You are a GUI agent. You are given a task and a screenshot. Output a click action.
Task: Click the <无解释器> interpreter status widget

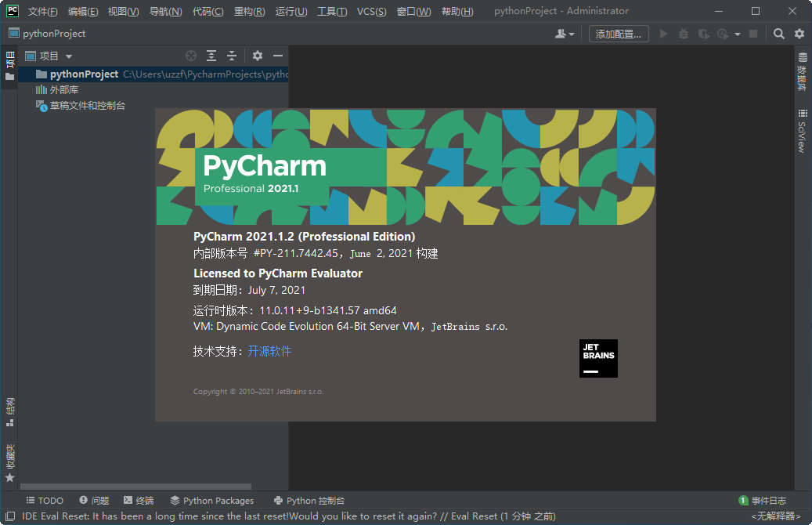click(776, 516)
